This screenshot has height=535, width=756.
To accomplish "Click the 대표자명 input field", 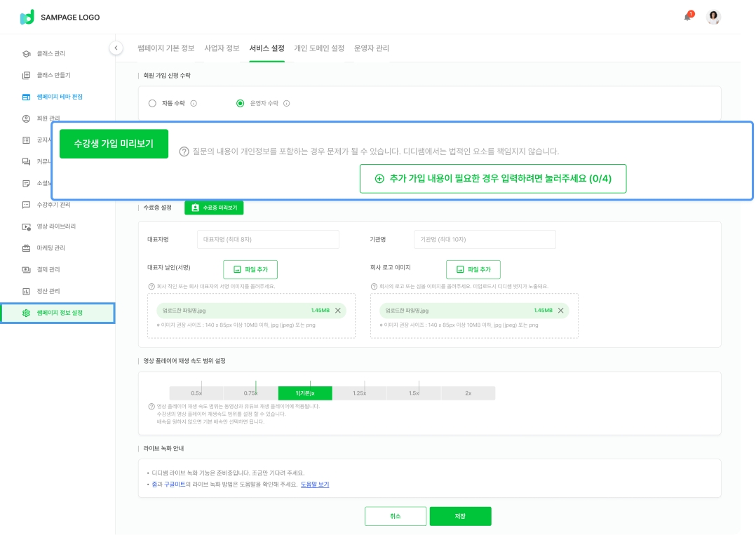I will pos(268,240).
